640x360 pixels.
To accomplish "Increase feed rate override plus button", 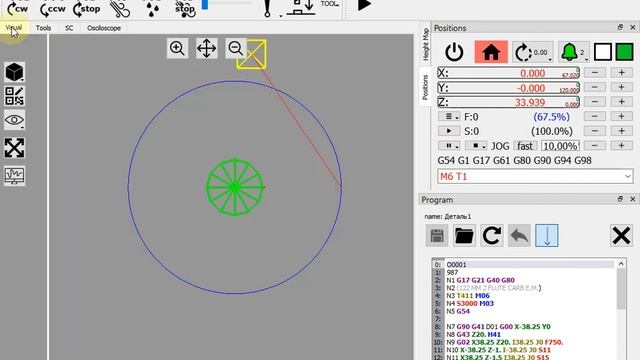I will pos(621,116).
